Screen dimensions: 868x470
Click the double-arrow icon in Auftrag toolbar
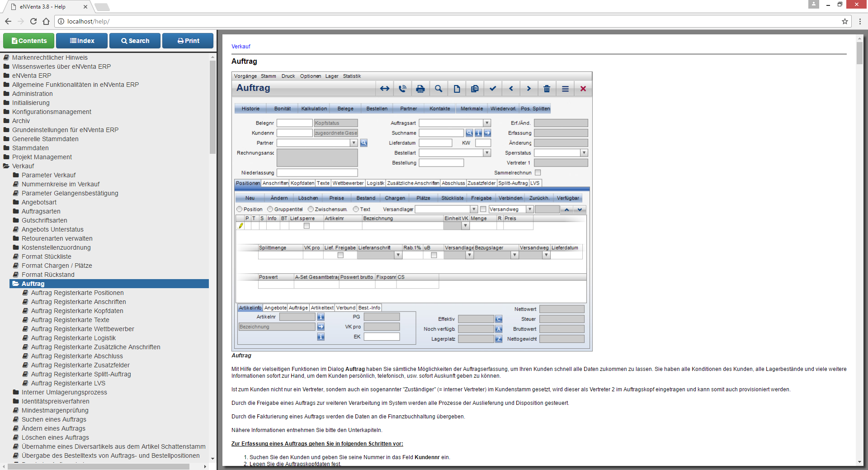coord(385,89)
